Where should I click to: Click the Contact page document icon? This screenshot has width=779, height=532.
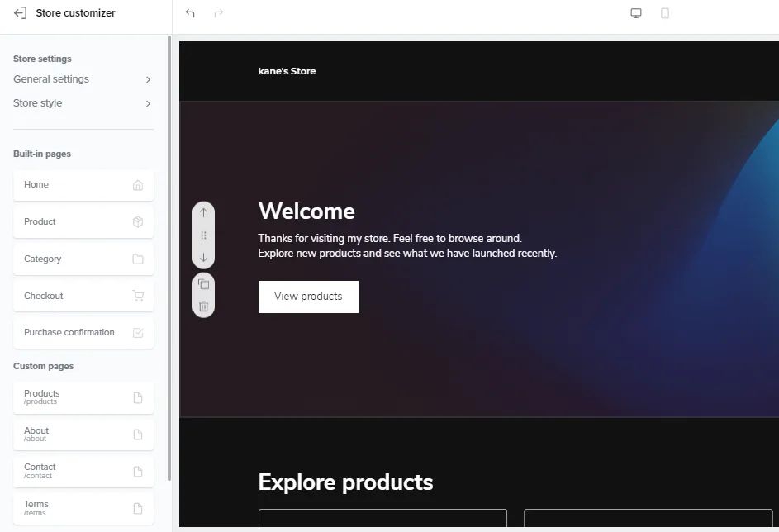(138, 472)
